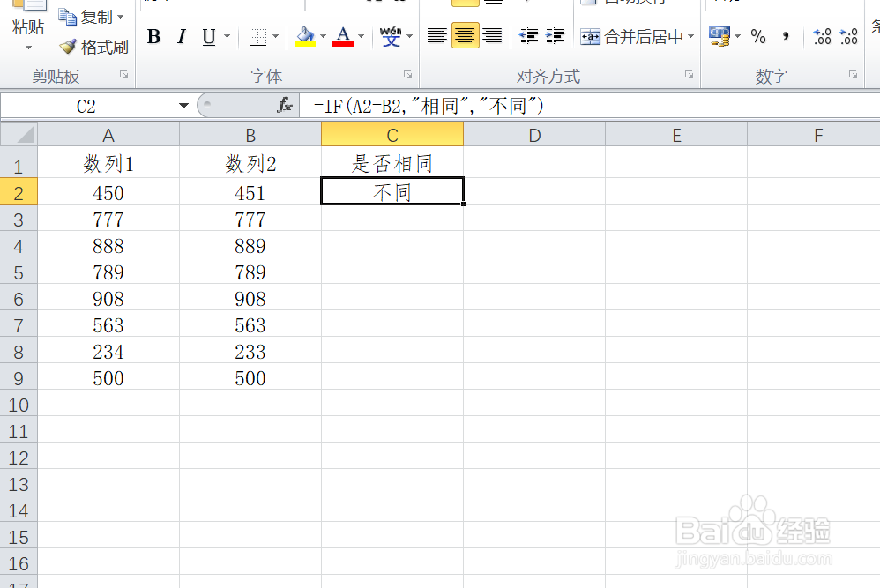
Task: Open font color dropdown arrow
Action: point(361,36)
